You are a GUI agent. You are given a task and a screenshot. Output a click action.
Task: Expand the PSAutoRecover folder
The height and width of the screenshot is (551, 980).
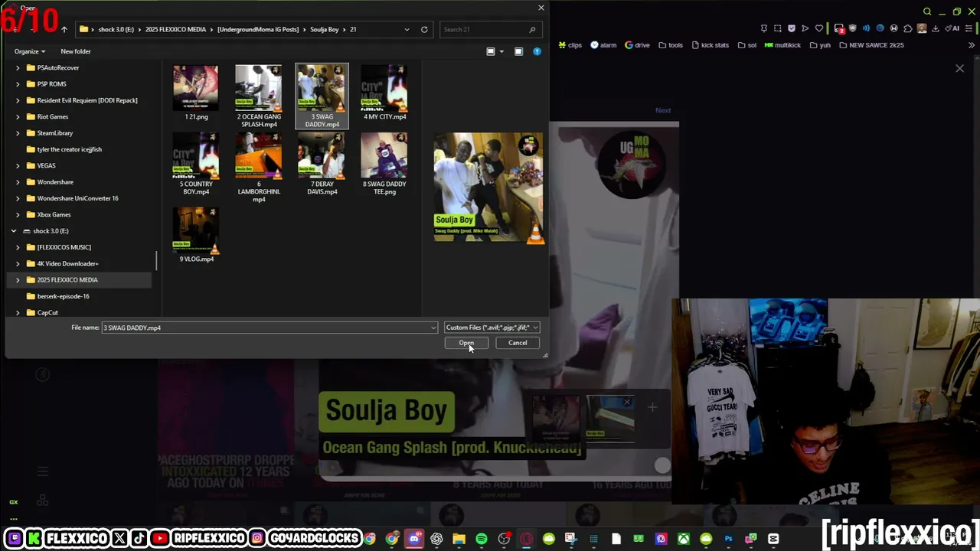[18, 67]
